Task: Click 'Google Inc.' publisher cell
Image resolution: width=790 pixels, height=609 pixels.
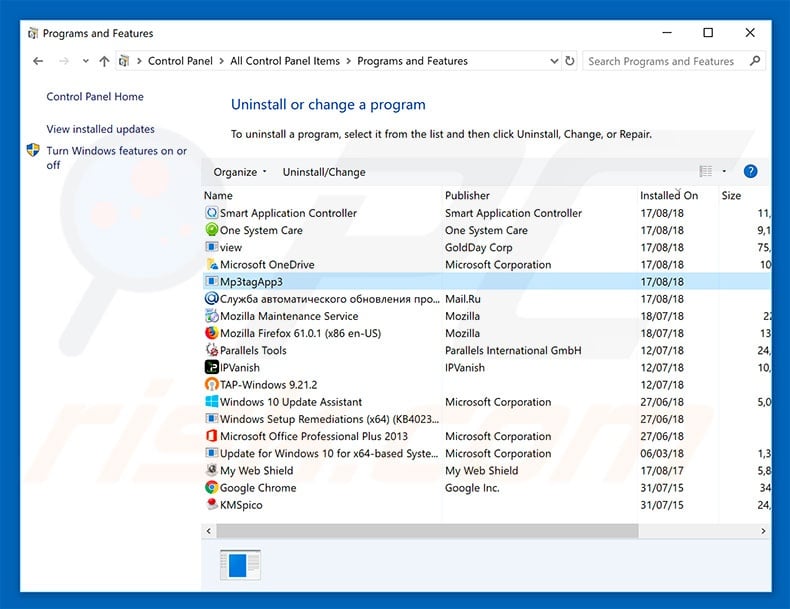Action: pos(472,488)
